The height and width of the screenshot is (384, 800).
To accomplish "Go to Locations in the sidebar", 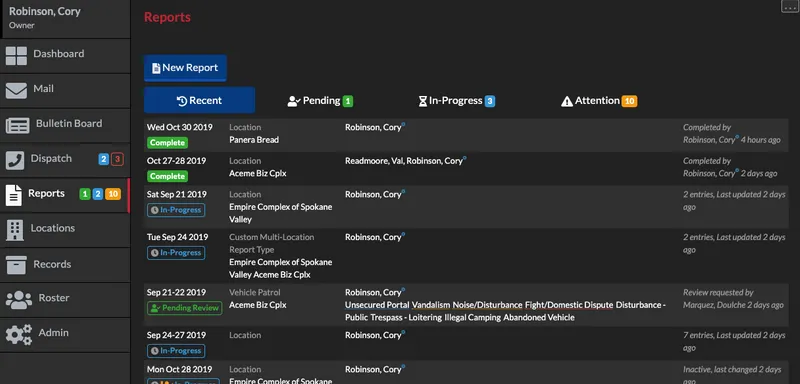I will tap(65, 231).
